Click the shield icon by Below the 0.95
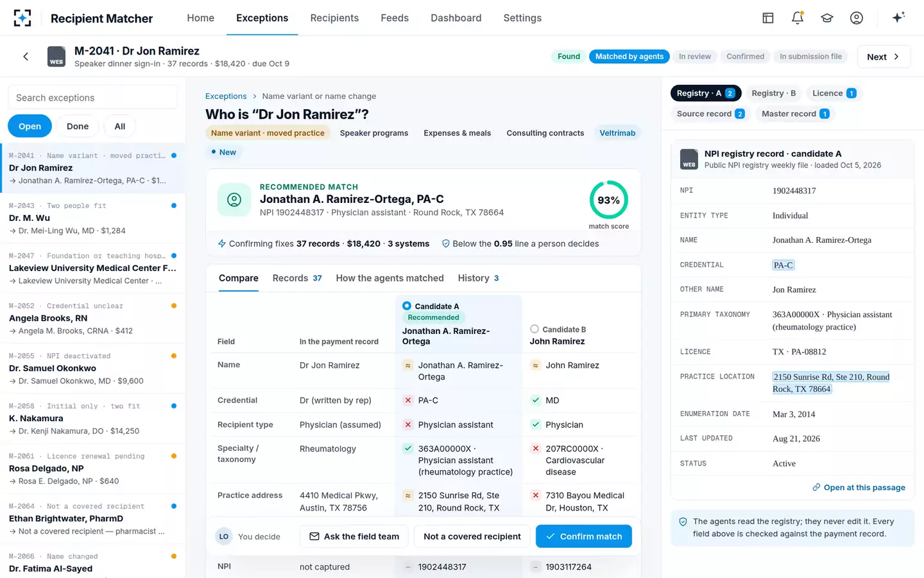924x578 pixels. (x=445, y=243)
